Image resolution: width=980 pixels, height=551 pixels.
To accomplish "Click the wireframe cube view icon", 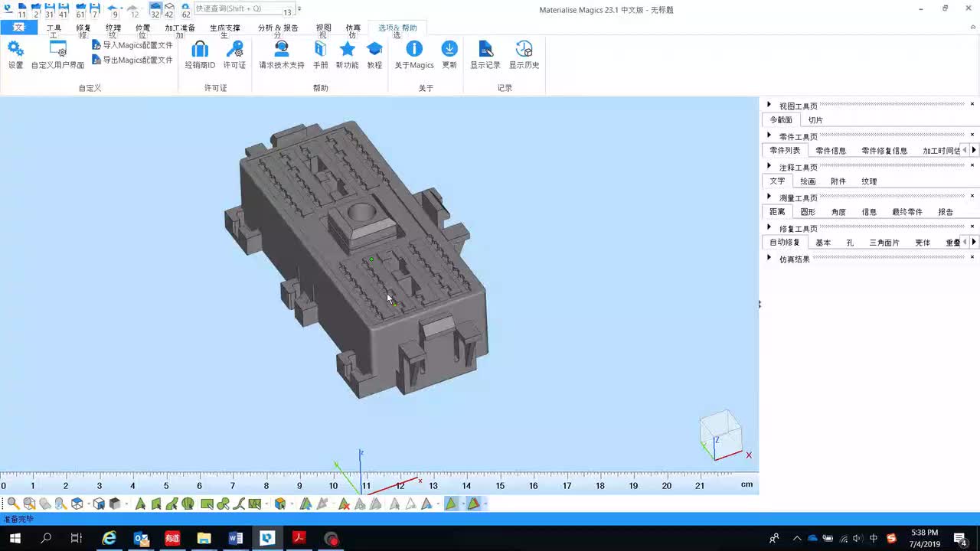I will (77, 504).
